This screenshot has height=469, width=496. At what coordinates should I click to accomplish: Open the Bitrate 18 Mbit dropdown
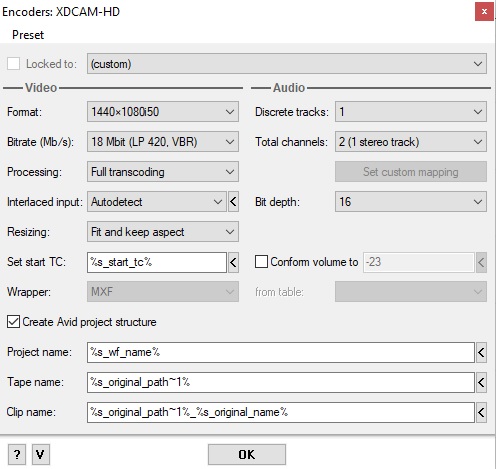[x=163, y=142]
